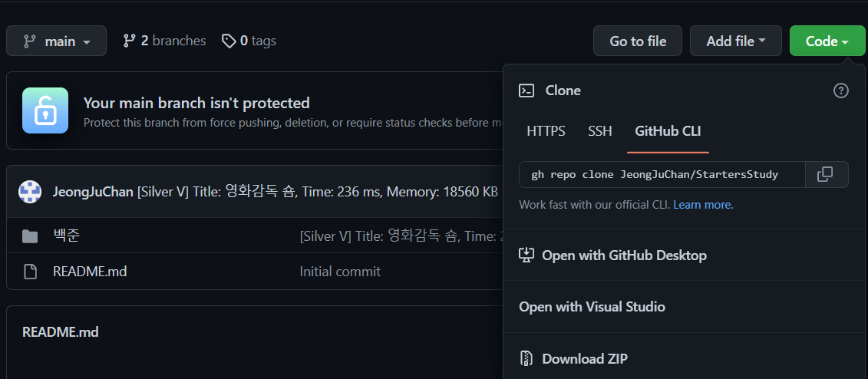The height and width of the screenshot is (379, 868).
Task: Click the gh repo clone command field
Action: pos(662,175)
